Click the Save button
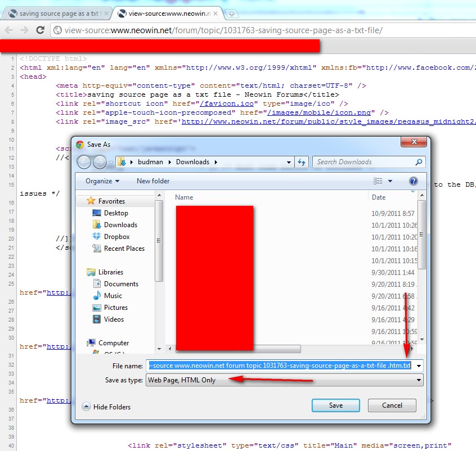The image size is (476, 451). click(335, 405)
